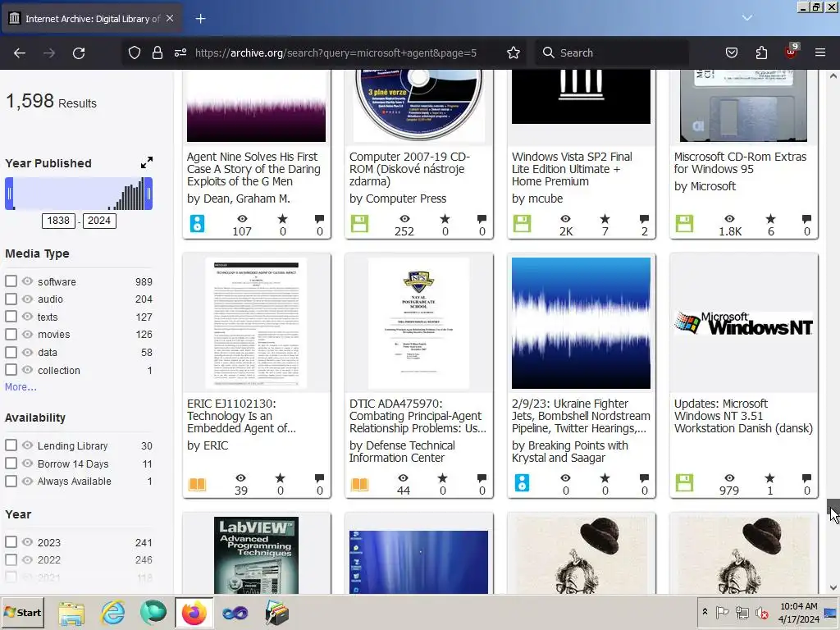Click the floppy icon on Windows NT 3.51 card
840x630 pixels.
(684, 482)
